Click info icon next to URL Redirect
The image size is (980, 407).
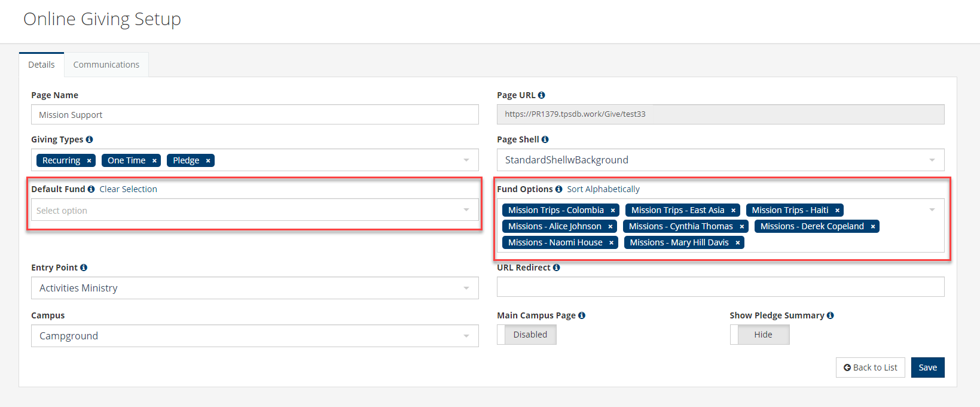coord(557,268)
